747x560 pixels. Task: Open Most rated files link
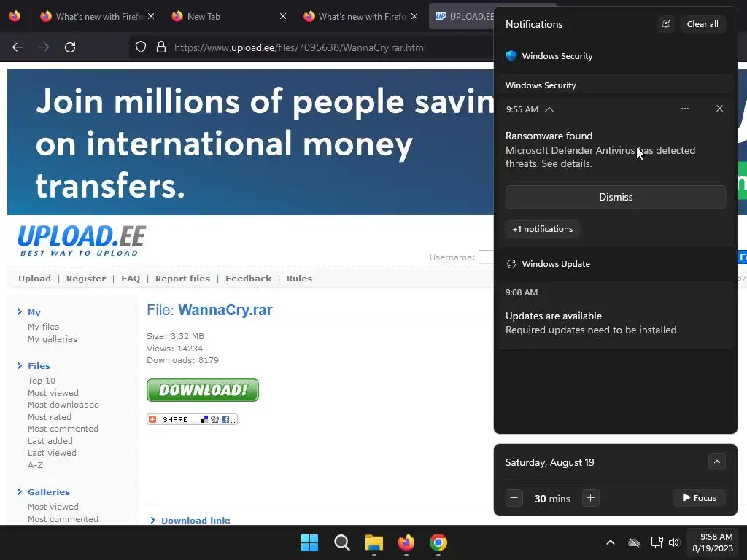50,416
